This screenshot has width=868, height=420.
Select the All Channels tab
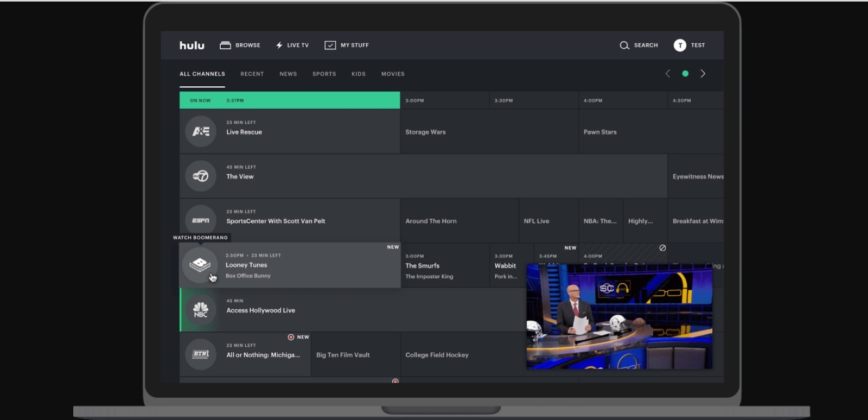pyautogui.click(x=202, y=74)
